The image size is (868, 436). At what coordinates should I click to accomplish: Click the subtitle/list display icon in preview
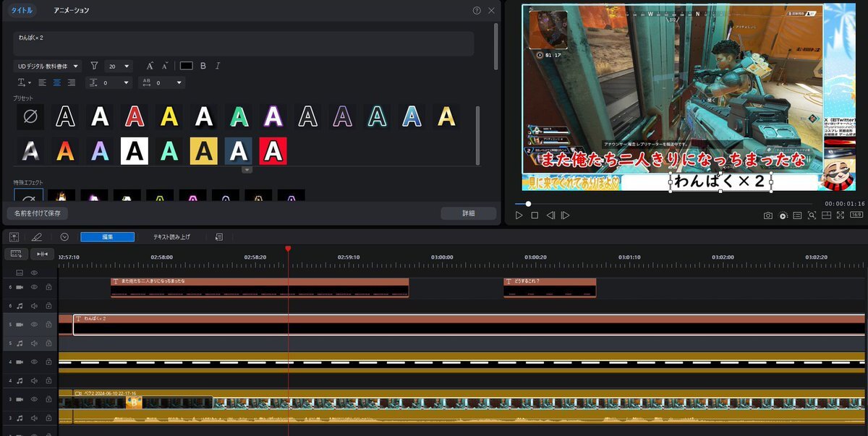click(x=797, y=215)
